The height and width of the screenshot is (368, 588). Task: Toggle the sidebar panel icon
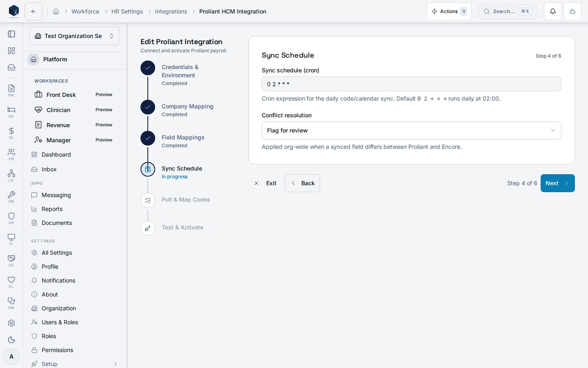[x=11, y=34]
